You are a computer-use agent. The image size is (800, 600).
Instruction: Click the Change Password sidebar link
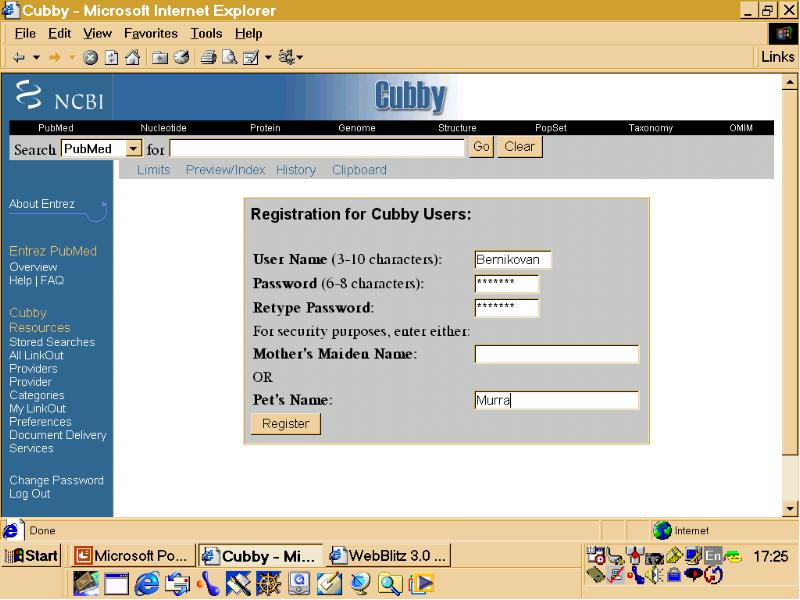(56, 480)
